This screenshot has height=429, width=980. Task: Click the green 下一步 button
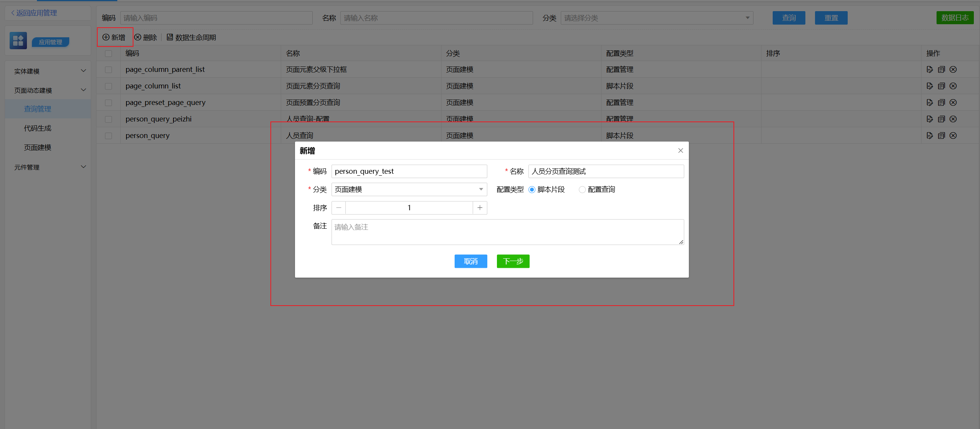coord(513,261)
